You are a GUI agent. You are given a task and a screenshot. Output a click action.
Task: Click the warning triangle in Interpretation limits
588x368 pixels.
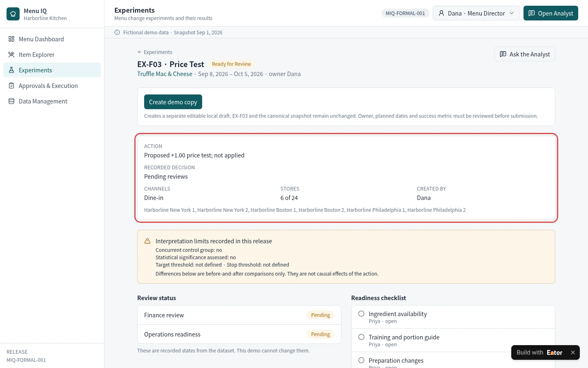(x=147, y=241)
